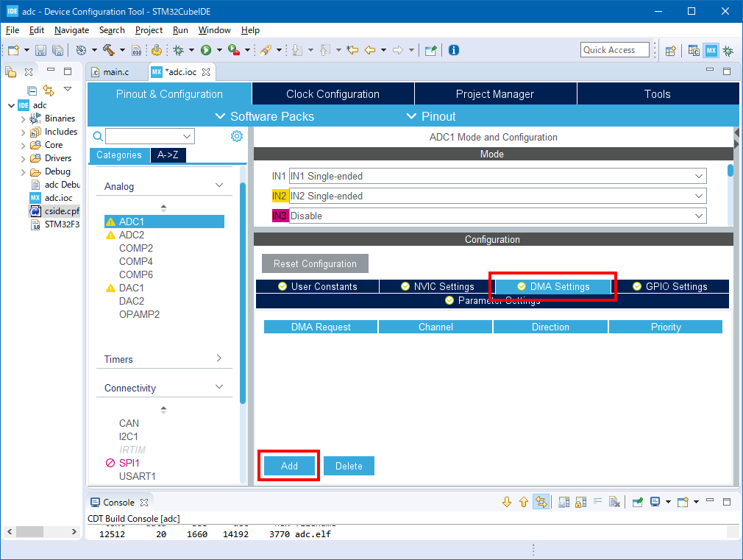
Task: Click the Display Selected Console monitor icon
Action: pos(655,502)
